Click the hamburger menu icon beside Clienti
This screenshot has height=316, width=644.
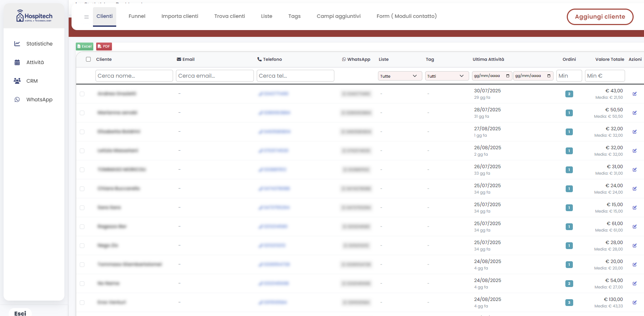click(x=86, y=17)
